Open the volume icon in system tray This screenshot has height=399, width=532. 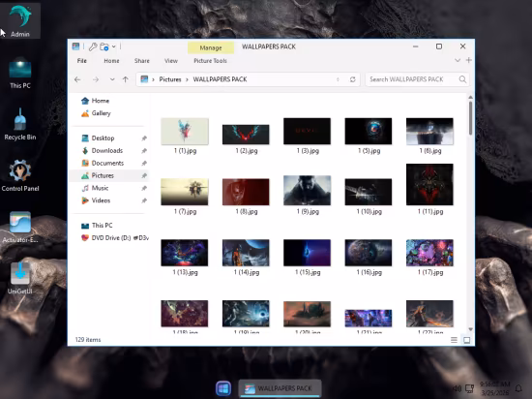point(457,388)
